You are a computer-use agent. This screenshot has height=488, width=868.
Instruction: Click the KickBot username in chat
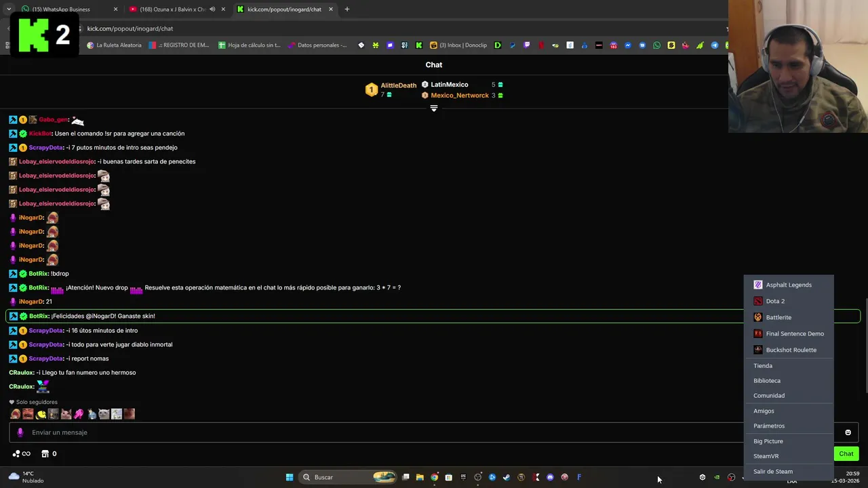pos(40,134)
